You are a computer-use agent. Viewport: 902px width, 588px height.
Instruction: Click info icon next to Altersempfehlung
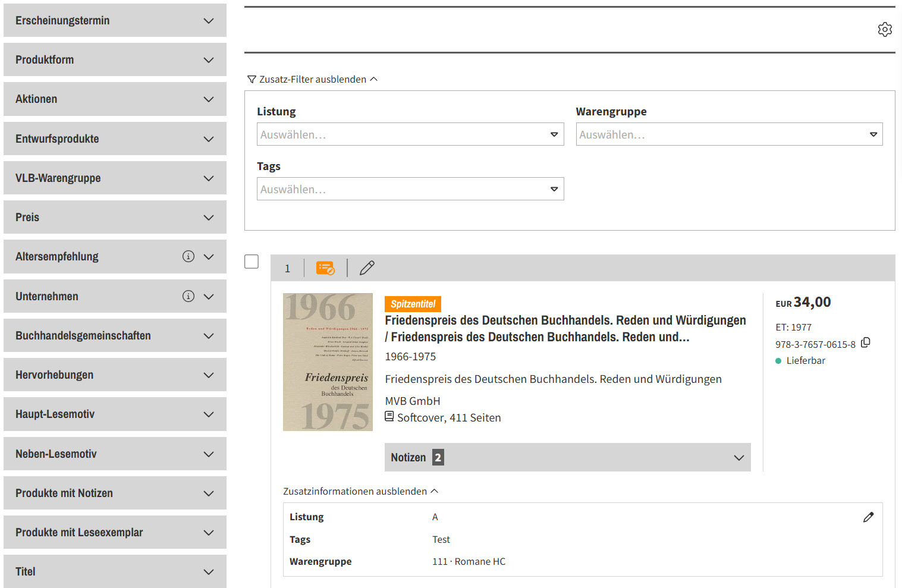[188, 256]
